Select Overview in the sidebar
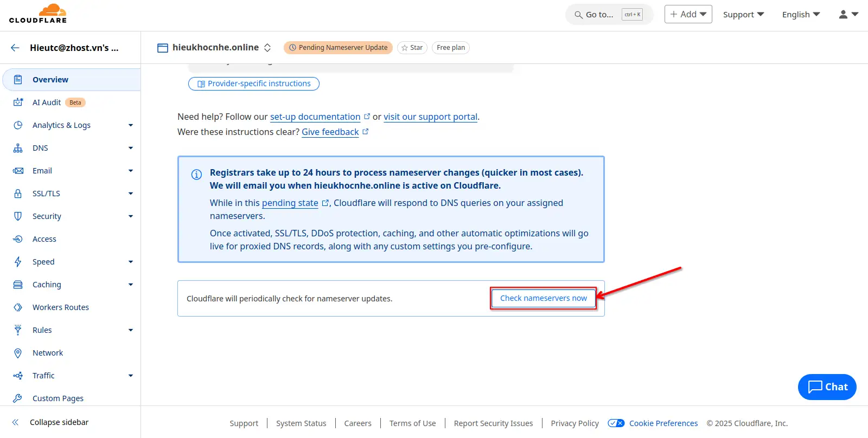868x438 pixels. pyautogui.click(x=50, y=80)
